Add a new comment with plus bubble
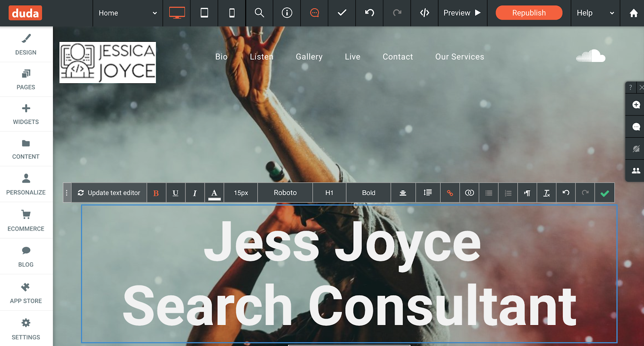644x346 pixels. [x=636, y=105]
